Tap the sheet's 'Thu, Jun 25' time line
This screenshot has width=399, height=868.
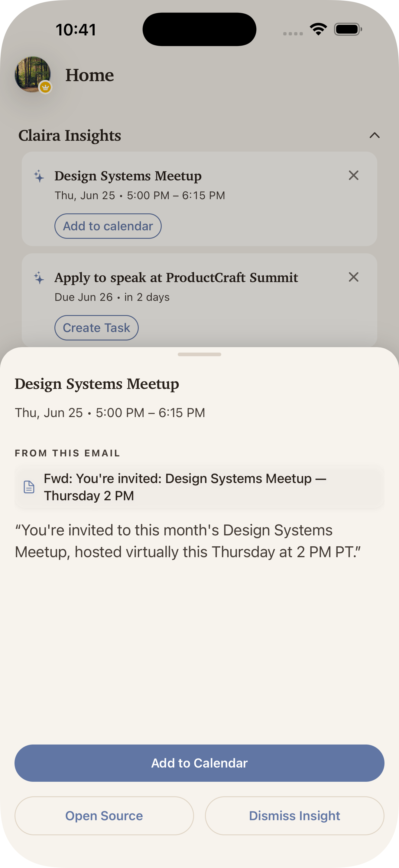pos(110,413)
